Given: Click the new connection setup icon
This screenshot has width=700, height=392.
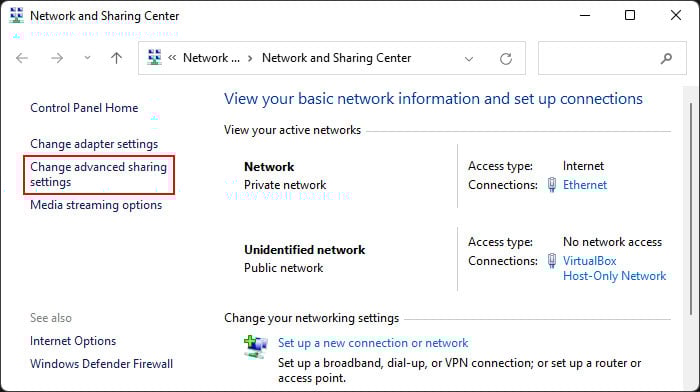Looking at the screenshot, I should (x=256, y=347).
